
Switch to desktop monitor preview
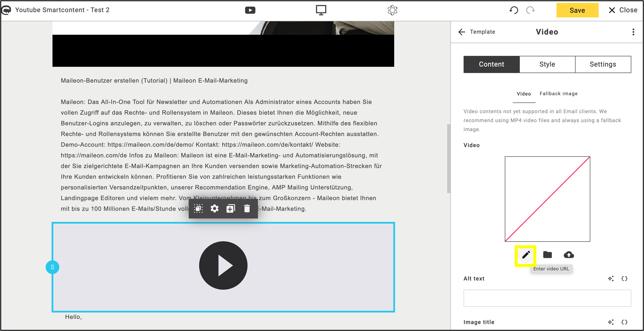point(321,10)
